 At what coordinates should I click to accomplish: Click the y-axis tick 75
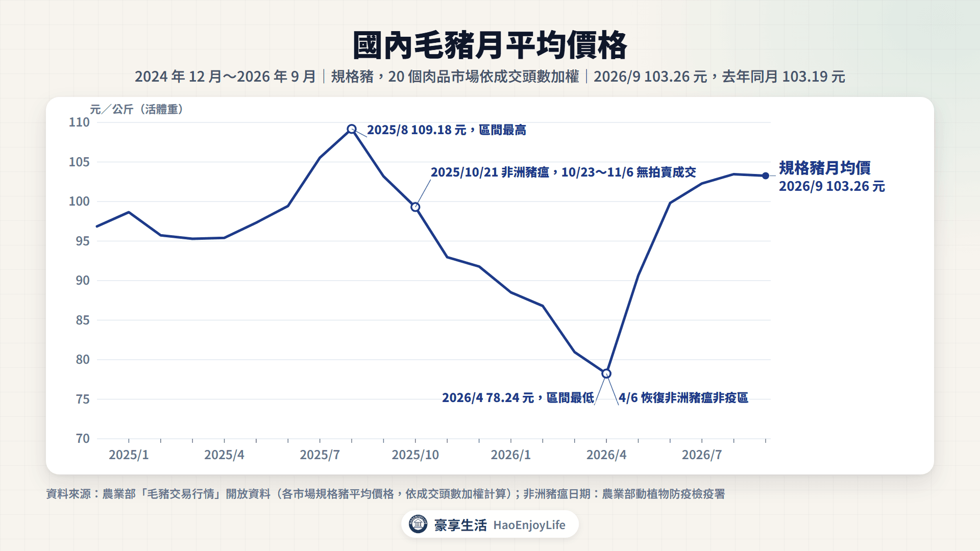click(83, 399)
